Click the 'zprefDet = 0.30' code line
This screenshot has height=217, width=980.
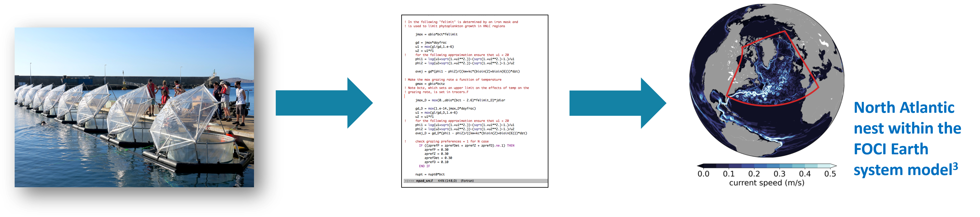pyautogui.click(x=438, y=158)
